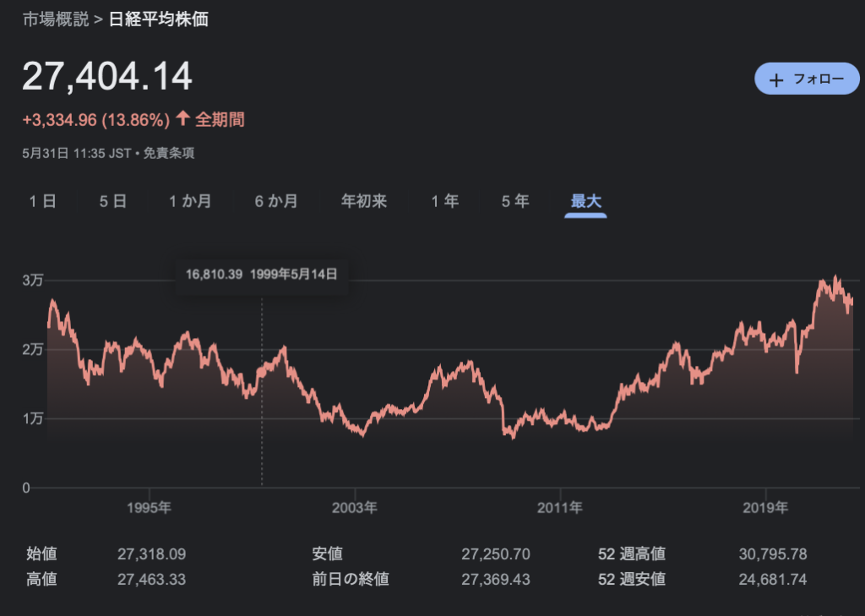Click the 1万 y-axis label
The height and width of the screenshot is (616, 865).
pyautogui.click(x=33, y=418)
